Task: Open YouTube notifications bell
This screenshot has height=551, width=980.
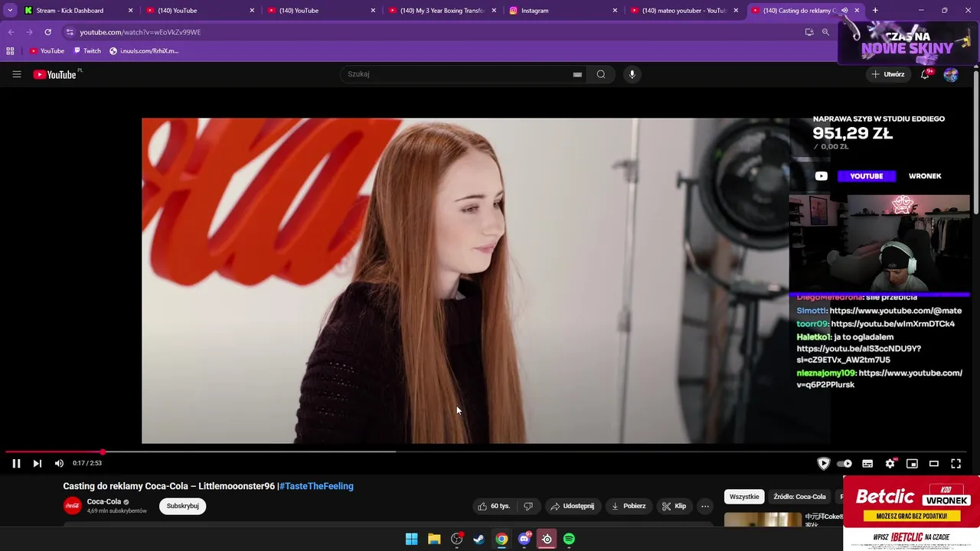Action: pos(926,74)
